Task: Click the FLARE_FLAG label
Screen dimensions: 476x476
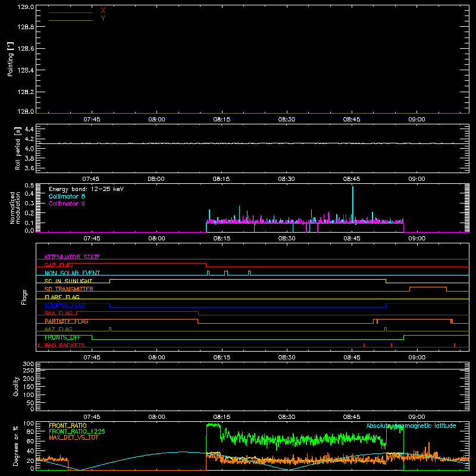Action: 62,297
